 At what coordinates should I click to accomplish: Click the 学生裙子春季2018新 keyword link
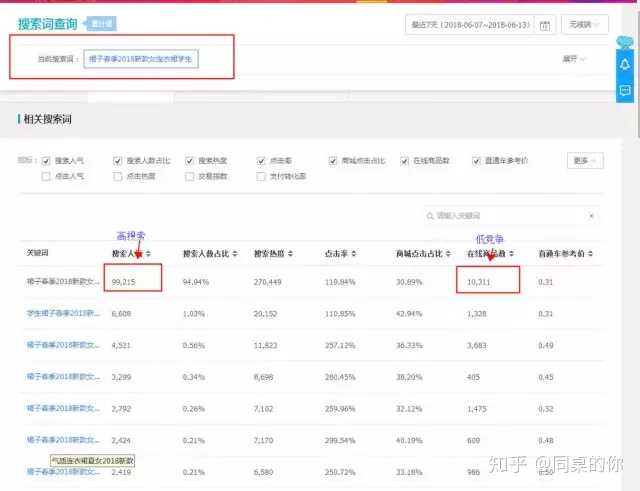tap(63, 313)
